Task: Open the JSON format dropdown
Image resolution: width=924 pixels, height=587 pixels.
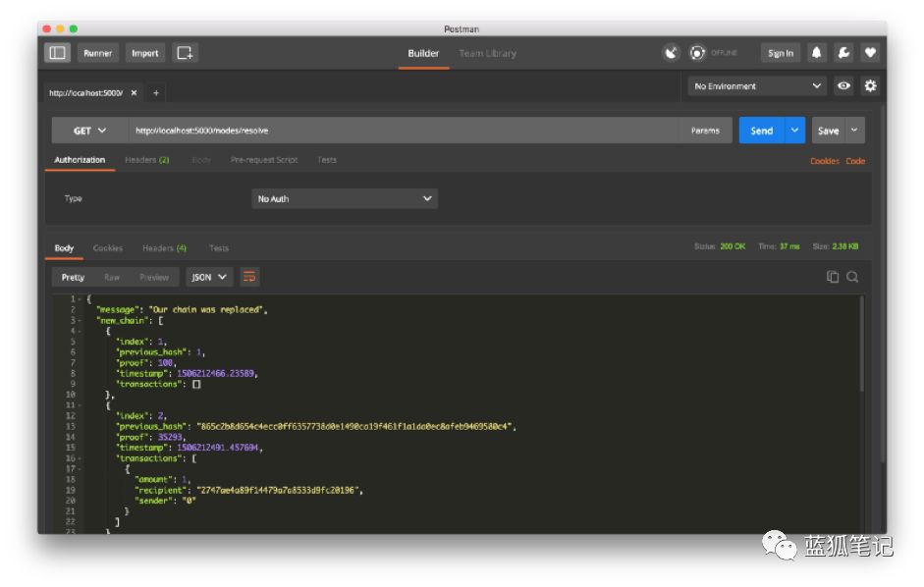Action: (x=209, y=277)
